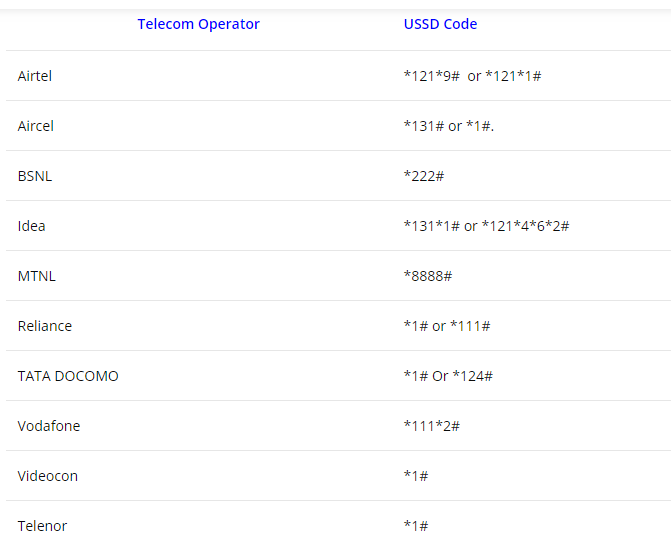
Task: Click Aircel's *131# or *1# code
Action: [448, 126]
